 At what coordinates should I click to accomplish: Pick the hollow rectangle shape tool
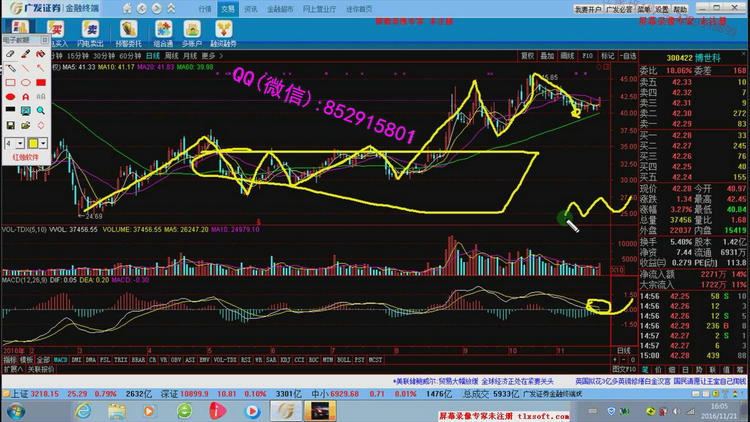[x=10, y=82]
